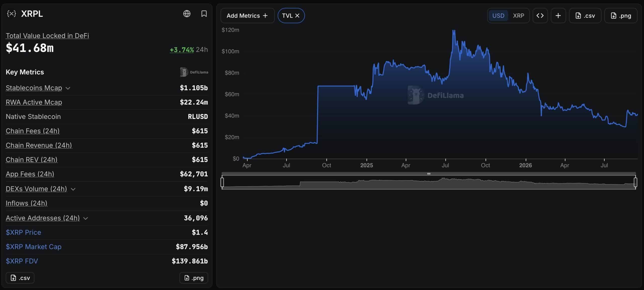Image resolution: width=644 pixels, height=290 pixels.
Task: Click the 36,096 active addresses value
Action: 196,218
